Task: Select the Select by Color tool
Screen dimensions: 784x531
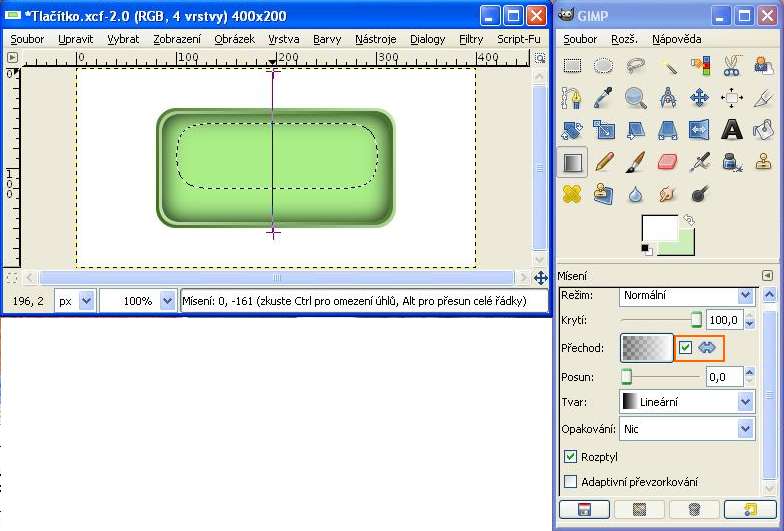Action: (x=700, y=66)
